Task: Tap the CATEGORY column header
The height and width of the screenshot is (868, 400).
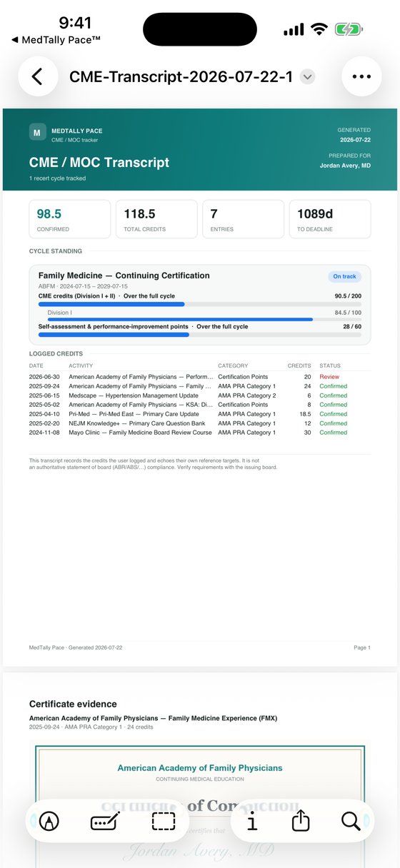Action: [233, 365]
